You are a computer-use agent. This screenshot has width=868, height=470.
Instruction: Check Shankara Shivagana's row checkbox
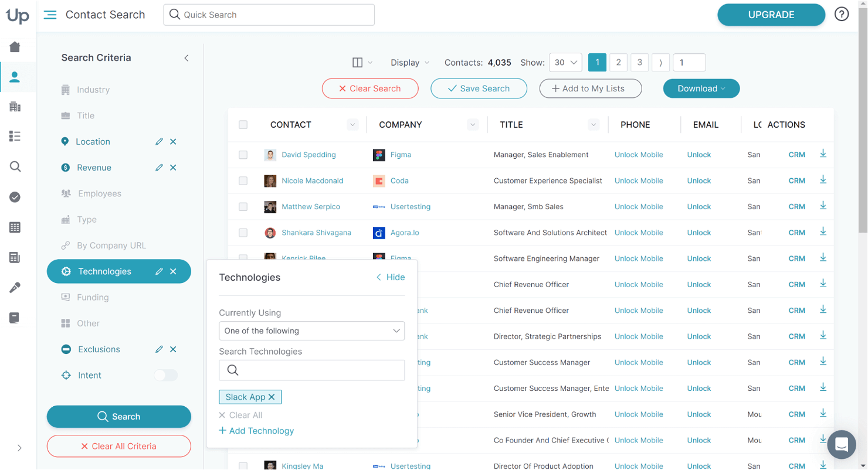tap(243, 233)
